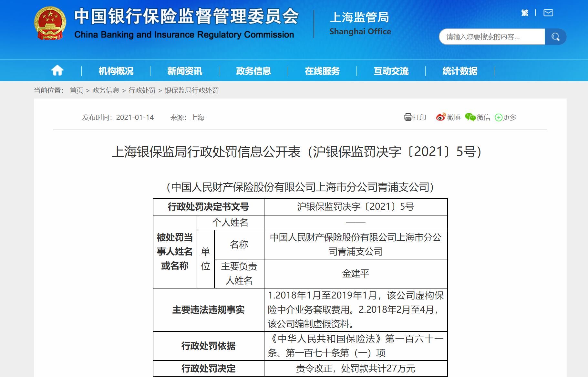Viewport: 588px width, 377px height.
Task: Open the 新闻资讯 menu
Action: 185,71
